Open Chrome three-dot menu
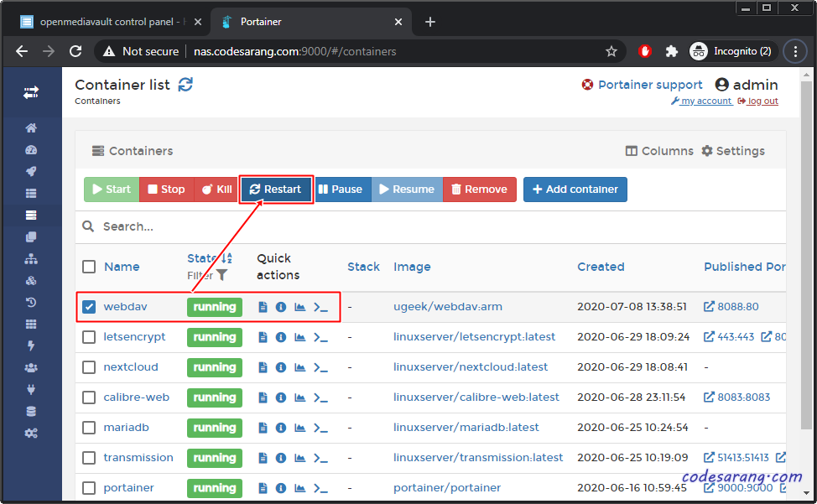The height and width of the screenshot is (504, 817). point(795,51)
